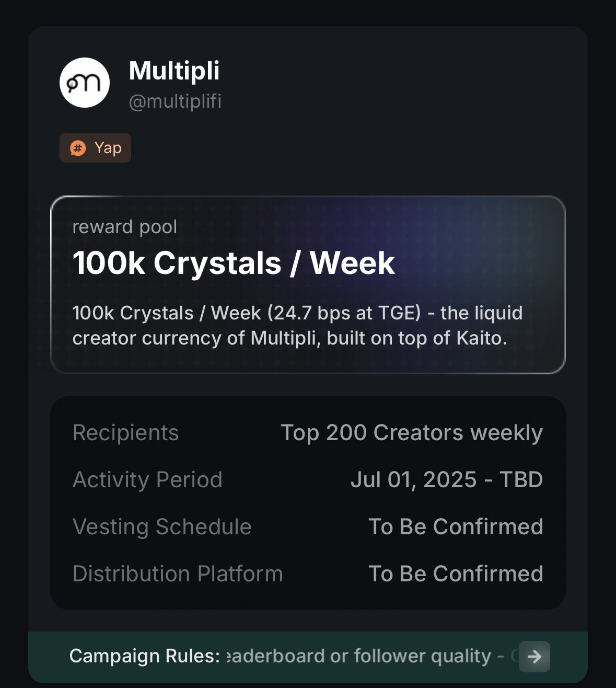Click the Campaign Rules label
The height and width of the screenshot is (688, 616).
click(x=145, y=656)
